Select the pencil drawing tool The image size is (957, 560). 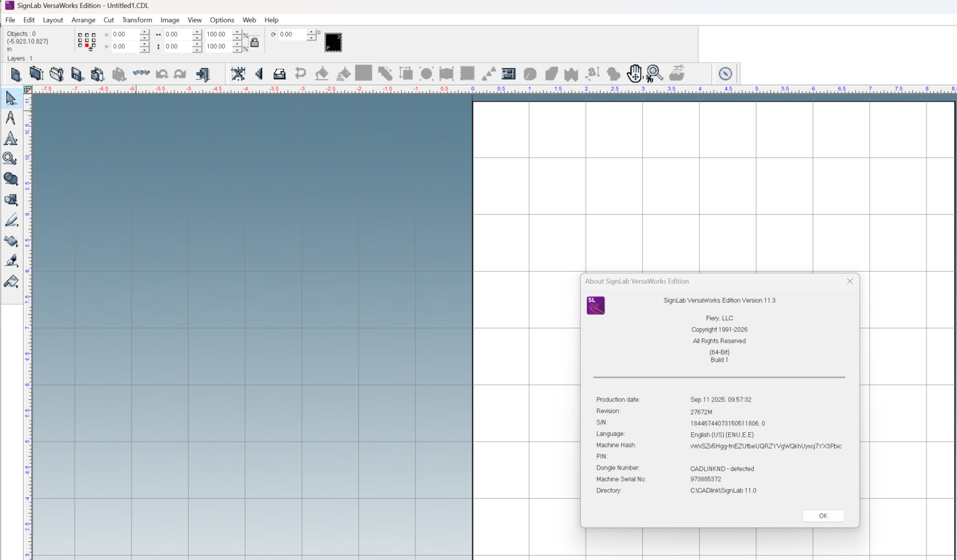coord(11,221)
